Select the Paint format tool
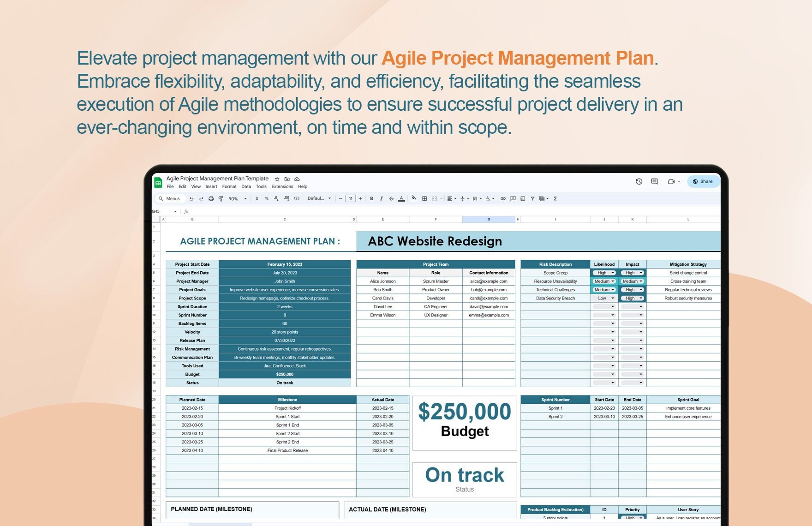Viewport: 812px width, 526px height. click(221, 198)
